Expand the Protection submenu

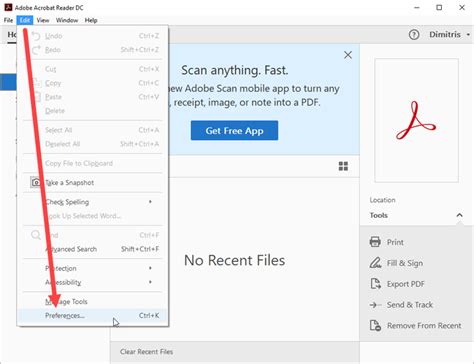tap(93, 268)
